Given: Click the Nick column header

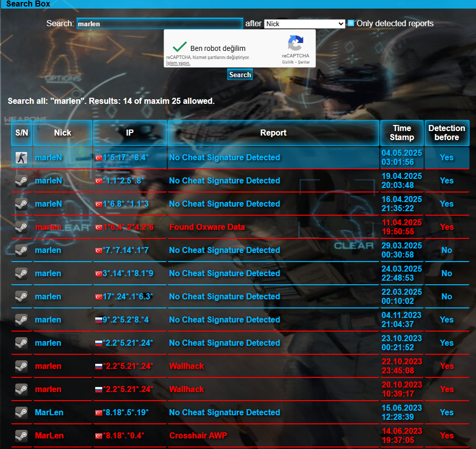Looking at the screenshot, I should pos(62,133).
